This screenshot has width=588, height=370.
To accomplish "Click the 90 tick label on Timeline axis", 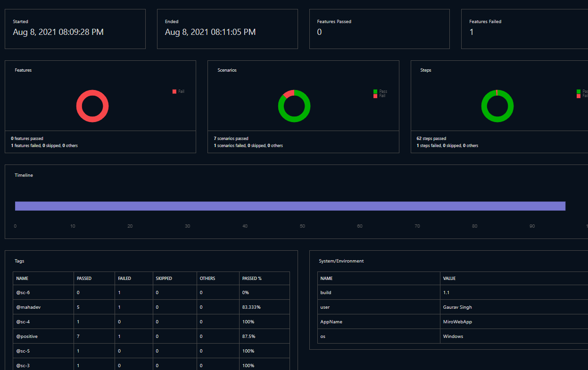I will point(532,226).
